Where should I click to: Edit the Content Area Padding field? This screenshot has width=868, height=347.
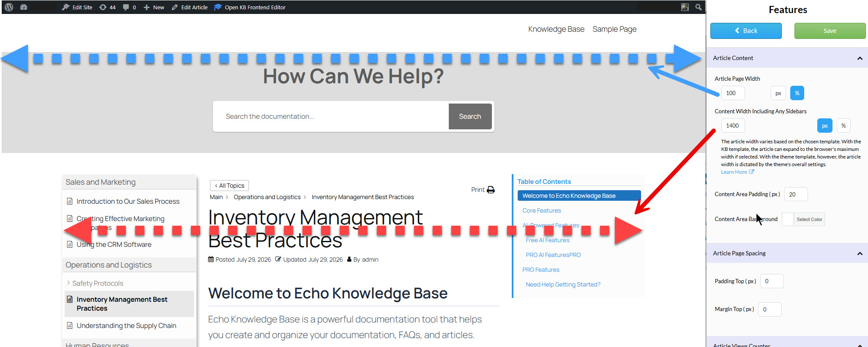point(796,194)
